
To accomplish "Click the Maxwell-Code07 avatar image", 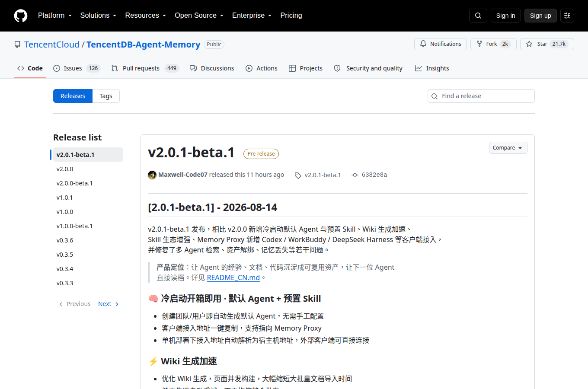I will (152, 175).
